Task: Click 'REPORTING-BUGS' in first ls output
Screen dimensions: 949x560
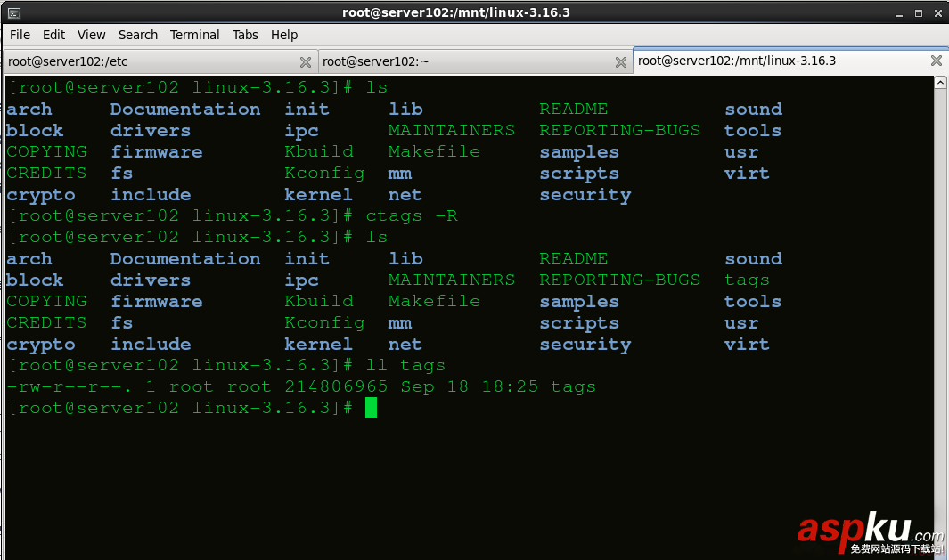Action: point(620,130)
